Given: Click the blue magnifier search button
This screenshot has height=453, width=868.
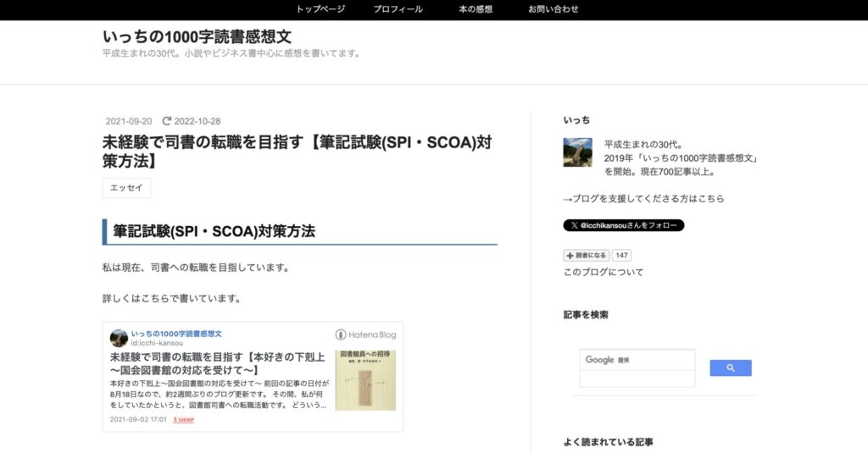Looking at the screenshot, I should 730,368.
